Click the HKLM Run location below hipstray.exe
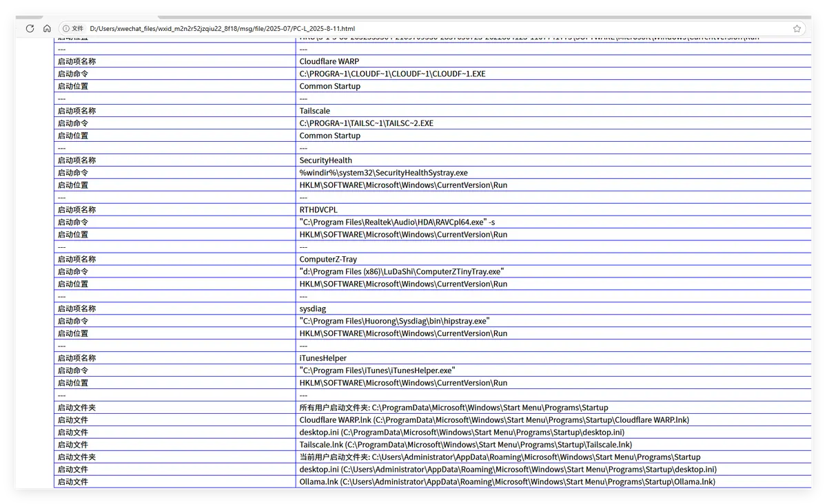 (x=403, y=334)
